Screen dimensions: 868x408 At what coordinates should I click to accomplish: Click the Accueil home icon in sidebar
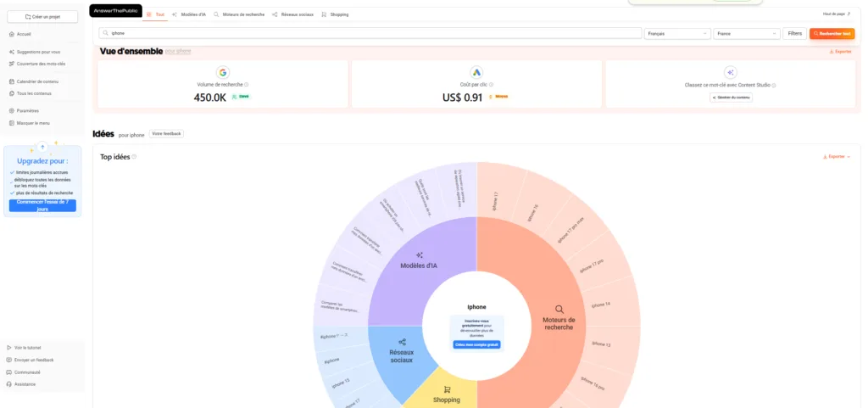click(12, 34)
